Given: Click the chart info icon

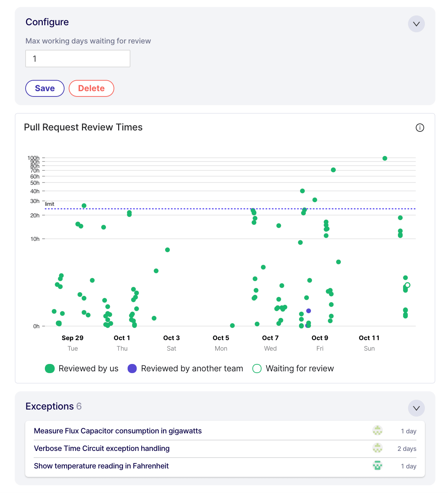Looking at the screenshot, I should pos(420,128).
